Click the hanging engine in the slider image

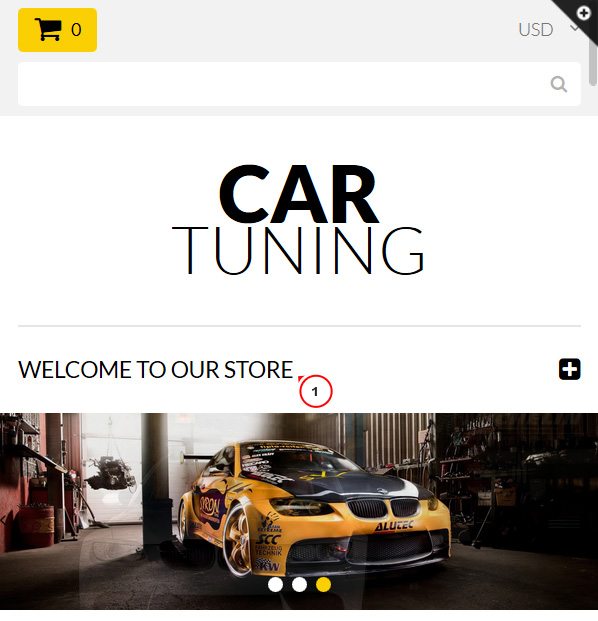pos(112,473)
